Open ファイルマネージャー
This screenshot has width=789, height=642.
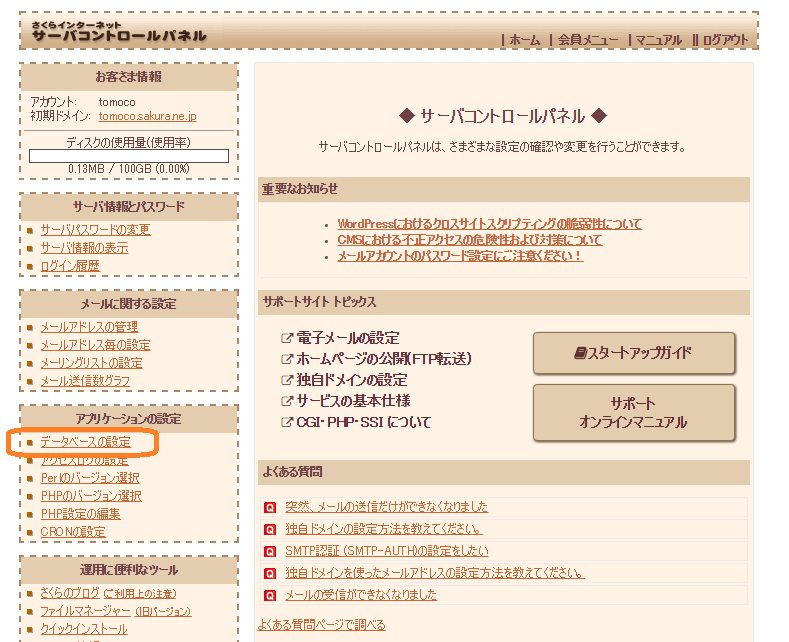(x=86, y=612)
